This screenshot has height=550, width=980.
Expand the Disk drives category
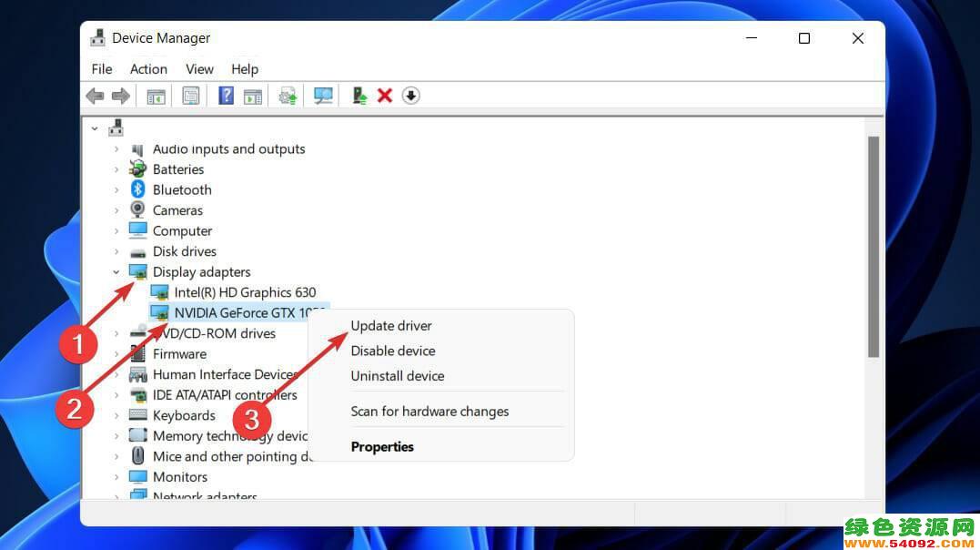tap(116, 251)
